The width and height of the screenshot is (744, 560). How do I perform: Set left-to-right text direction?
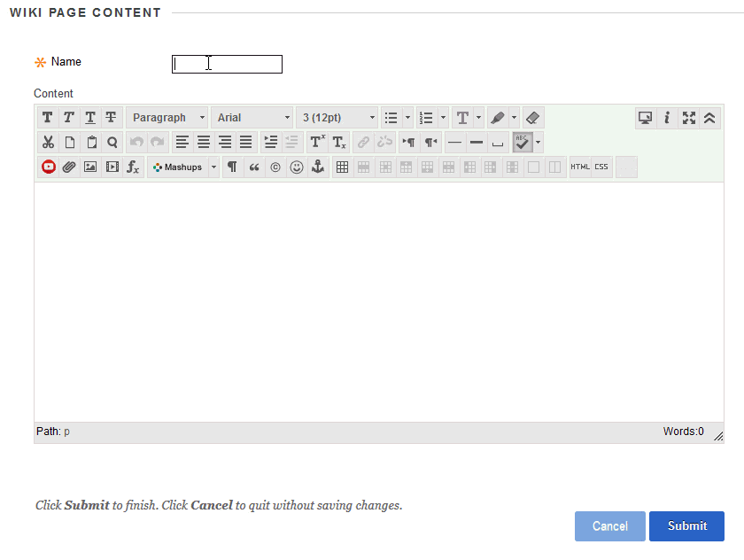pos(409,142)
